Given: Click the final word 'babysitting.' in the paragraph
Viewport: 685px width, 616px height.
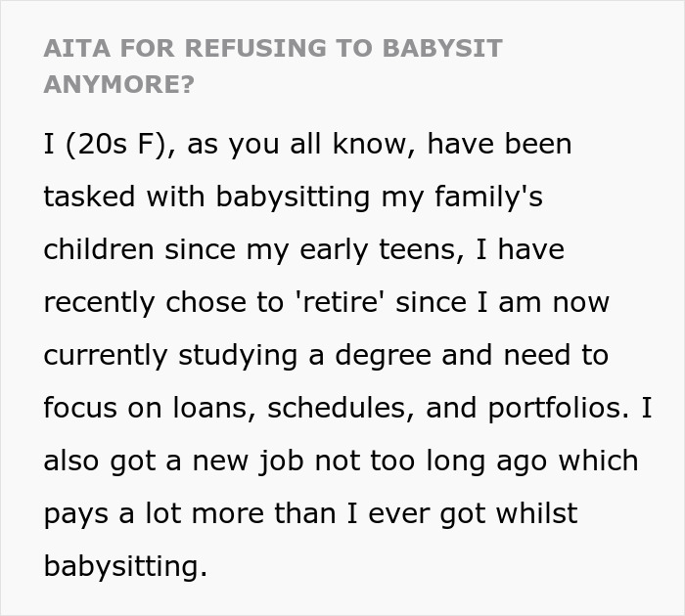Looking at the screenshot, I should click(125, 567).
